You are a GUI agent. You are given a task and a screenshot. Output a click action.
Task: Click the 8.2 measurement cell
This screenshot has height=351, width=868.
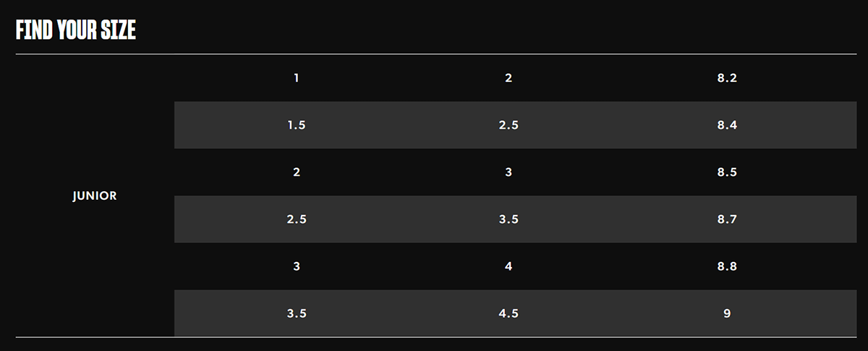pos(727,78)
